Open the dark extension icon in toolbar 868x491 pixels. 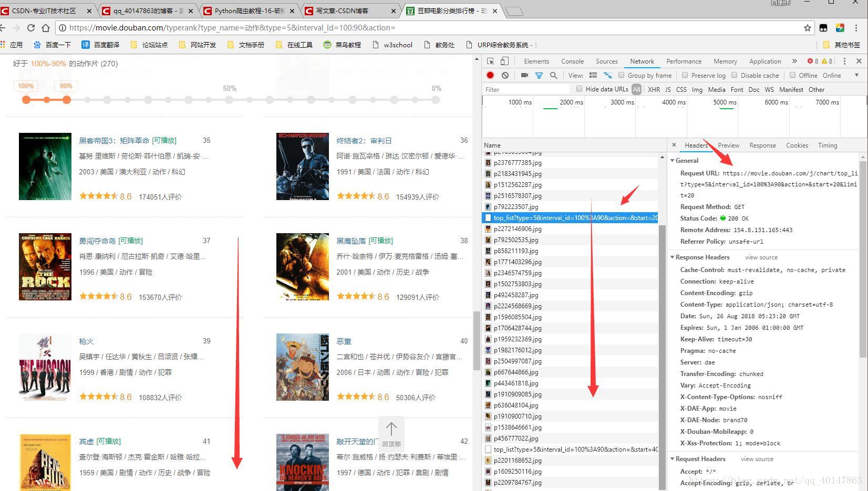[x=823, y=28]
